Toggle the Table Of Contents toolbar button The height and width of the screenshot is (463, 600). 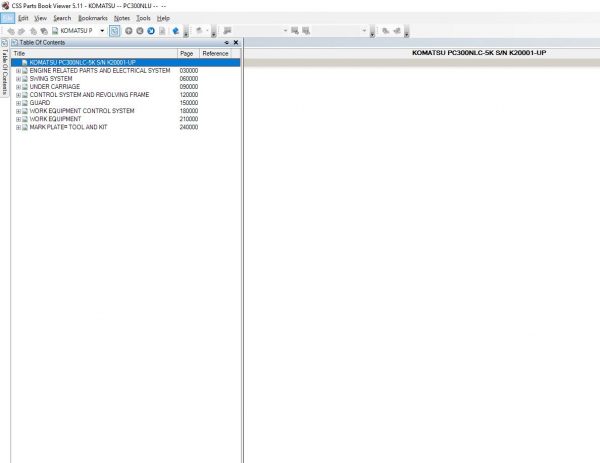[114, 31]
